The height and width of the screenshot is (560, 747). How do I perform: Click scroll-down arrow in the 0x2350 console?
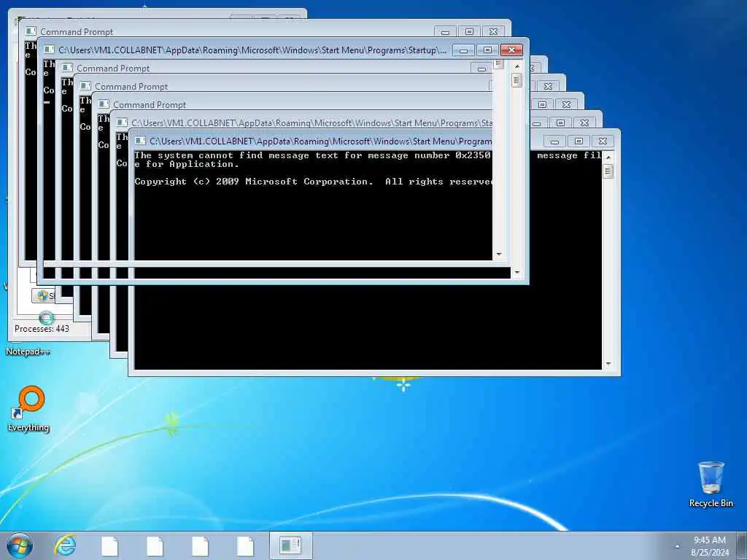point(608,364)
